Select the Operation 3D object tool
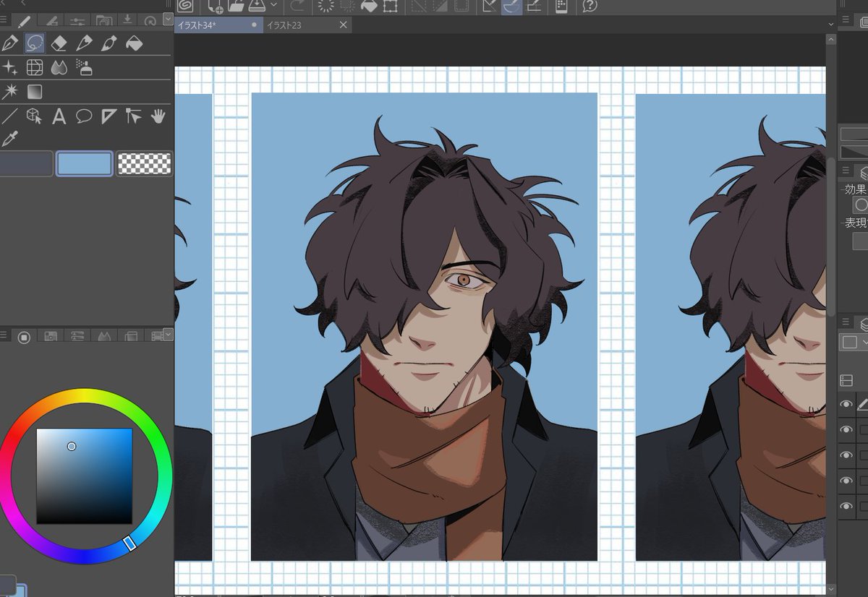The width and height of the screenshot is (868, 597). tap(34, 116)
